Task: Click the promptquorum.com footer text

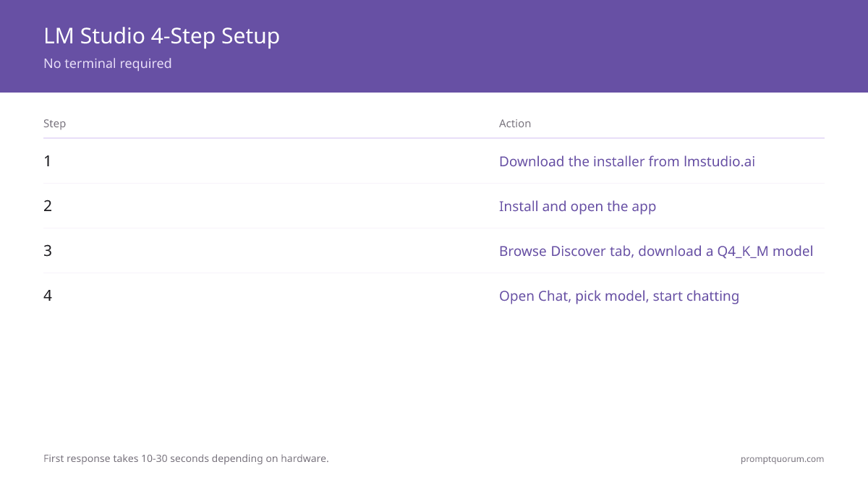Action: 782,459
